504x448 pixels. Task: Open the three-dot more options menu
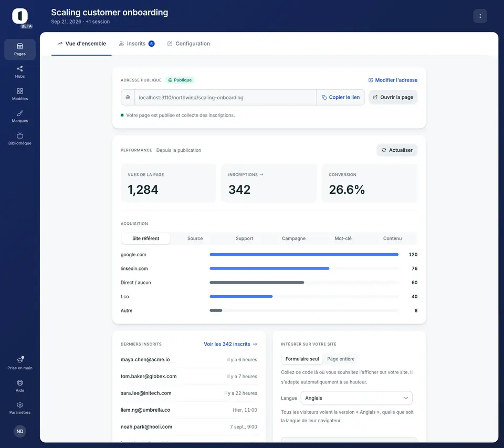point(480,16)
